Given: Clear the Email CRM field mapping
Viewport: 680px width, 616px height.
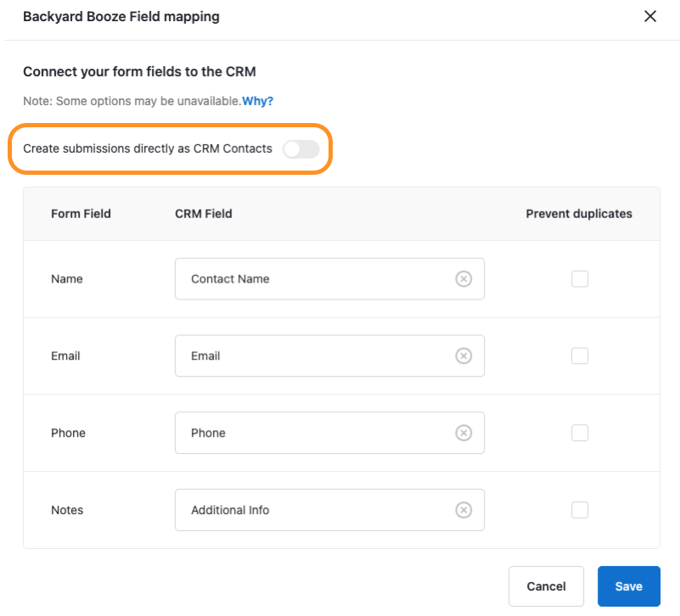Looking at the screenshot, I should (464, 356).
